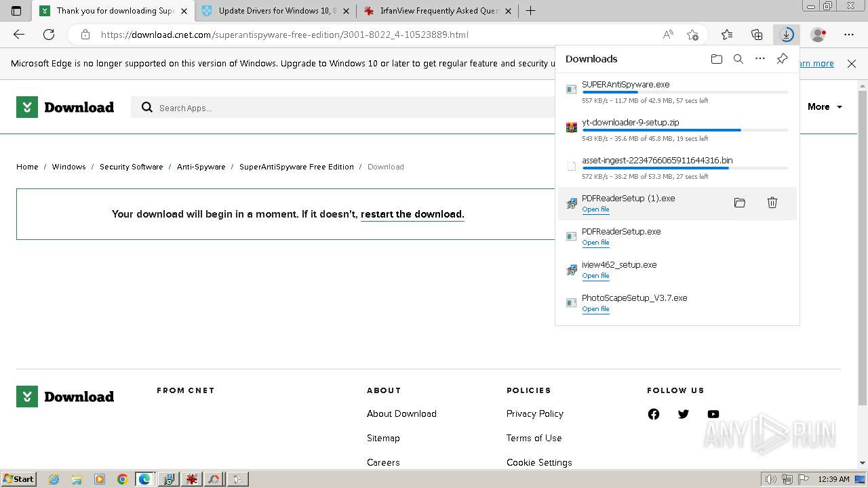The height and width of the screenshot is (488, 868).
Task: Pin the Downloads panel
Action: tap(782, 59)
